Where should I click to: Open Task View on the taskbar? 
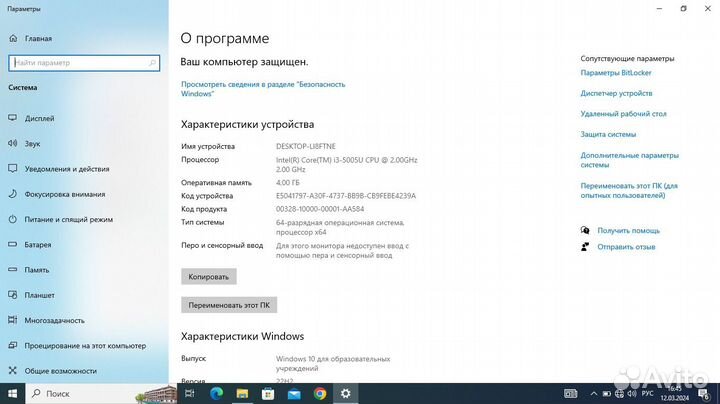[190, 393]
